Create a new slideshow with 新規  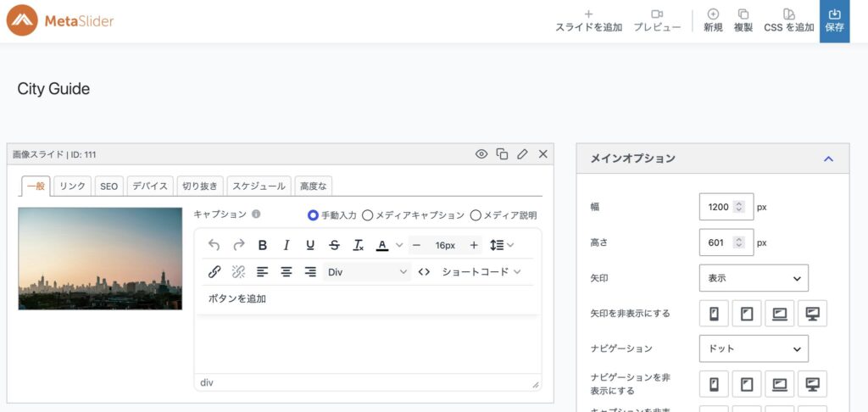[713, 20]
